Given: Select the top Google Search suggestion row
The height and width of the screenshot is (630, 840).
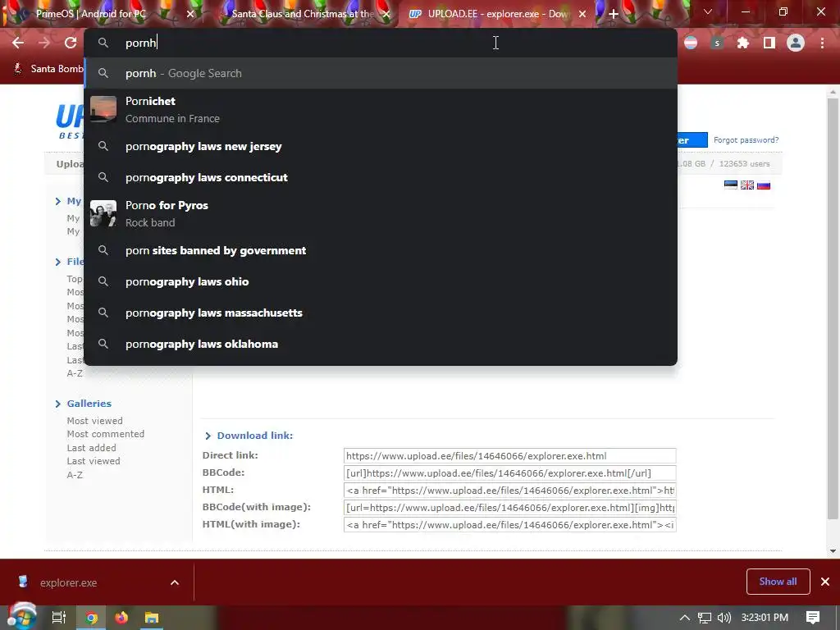Looking at the screenshot, I should click(381, 73).
